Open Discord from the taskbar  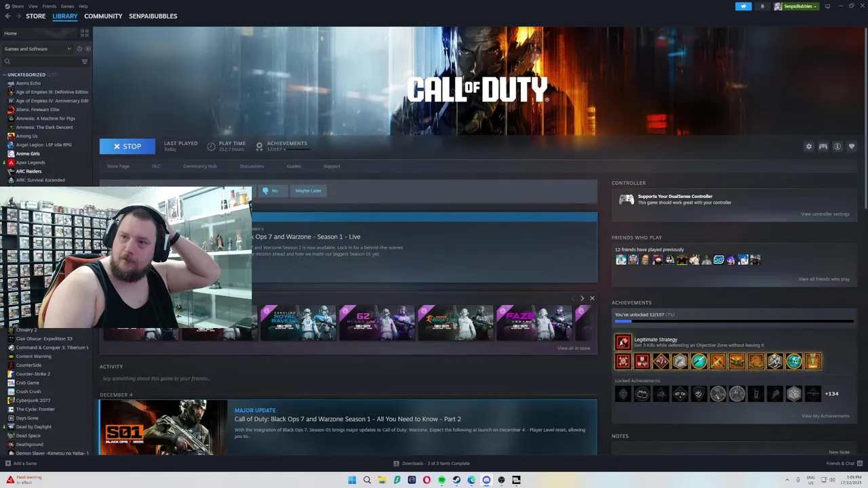486,480
